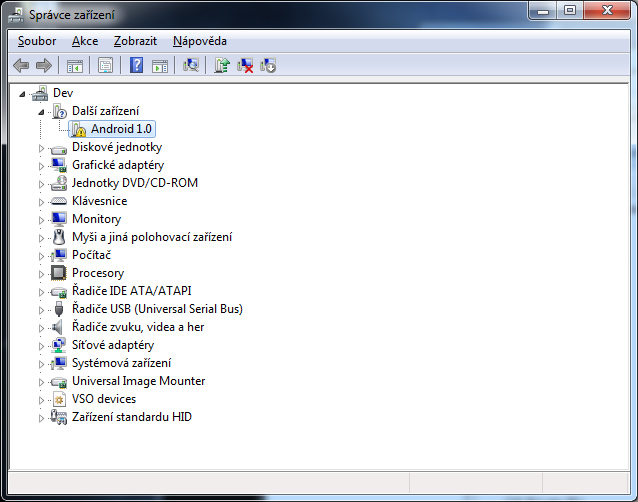Select Zařízení standardu HID label

[132, 417]
